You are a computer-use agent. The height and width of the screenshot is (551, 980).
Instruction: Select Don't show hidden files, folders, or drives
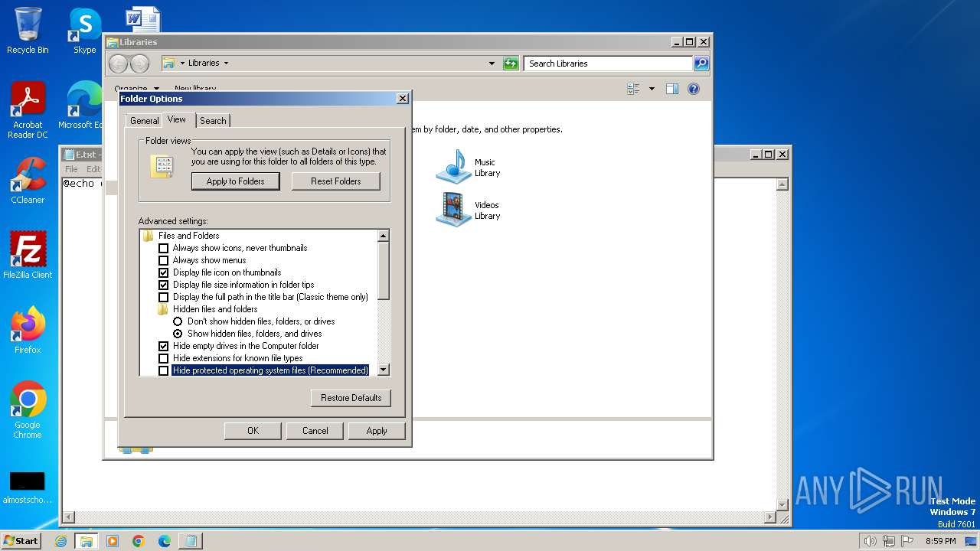pos(178,321)
